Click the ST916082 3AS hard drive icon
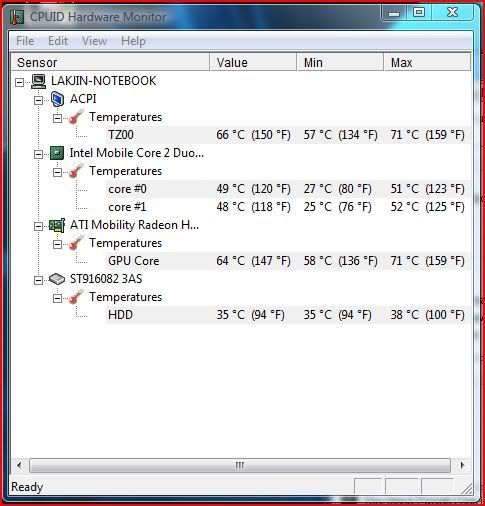 click(57, 279)
